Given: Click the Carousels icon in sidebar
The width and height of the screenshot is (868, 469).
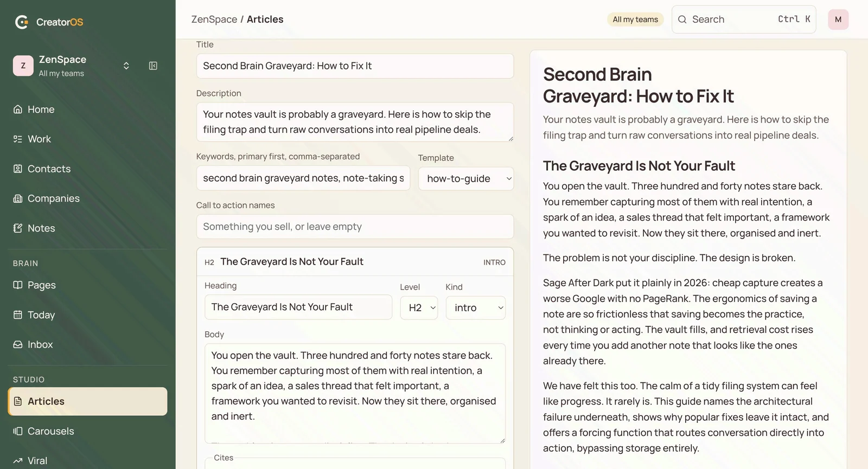Looking at the screenshot, I should click(x=18, y=431).
